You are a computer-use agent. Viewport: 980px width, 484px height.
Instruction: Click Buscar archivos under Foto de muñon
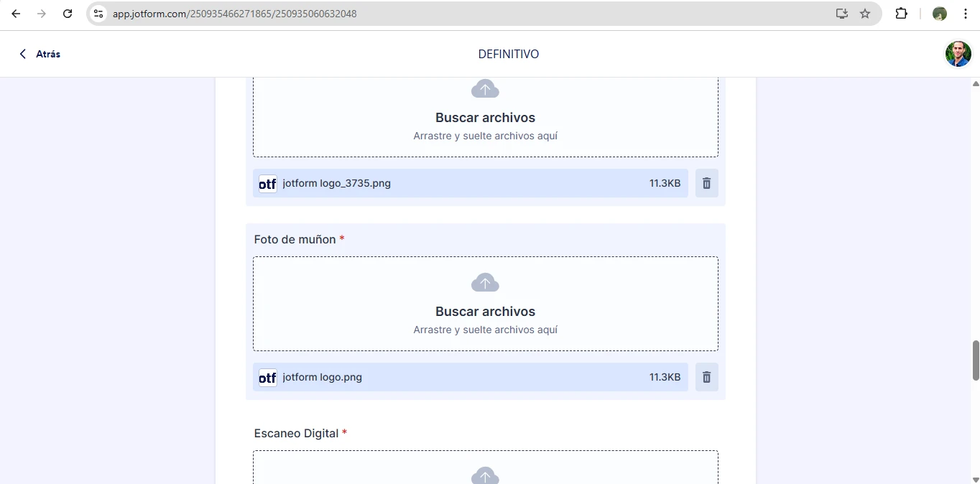(x=485, y=311)
